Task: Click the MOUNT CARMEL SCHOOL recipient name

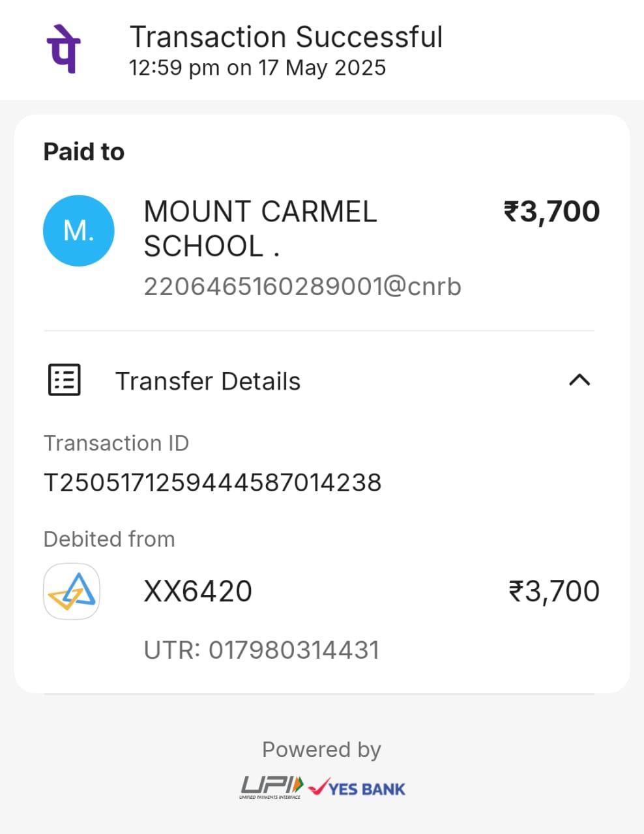Action: pos(260,229)
